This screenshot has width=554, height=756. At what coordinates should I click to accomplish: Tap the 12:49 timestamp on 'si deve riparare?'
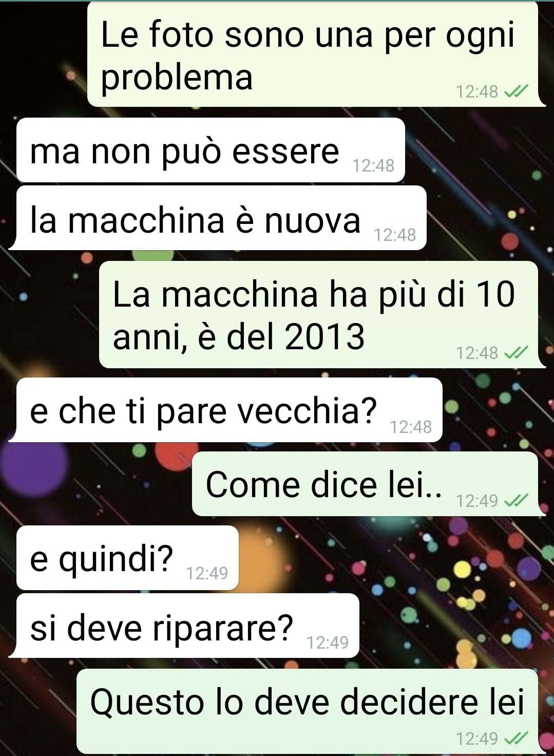[328, 642]
